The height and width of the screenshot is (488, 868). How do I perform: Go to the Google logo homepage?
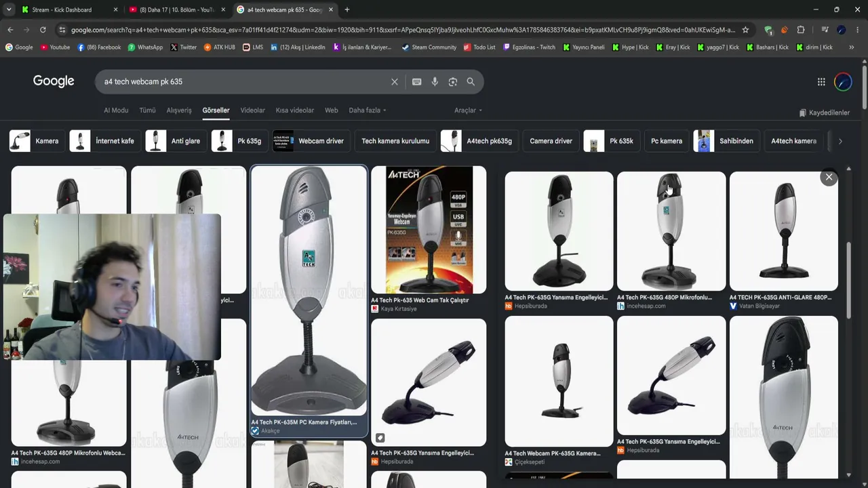54,81
